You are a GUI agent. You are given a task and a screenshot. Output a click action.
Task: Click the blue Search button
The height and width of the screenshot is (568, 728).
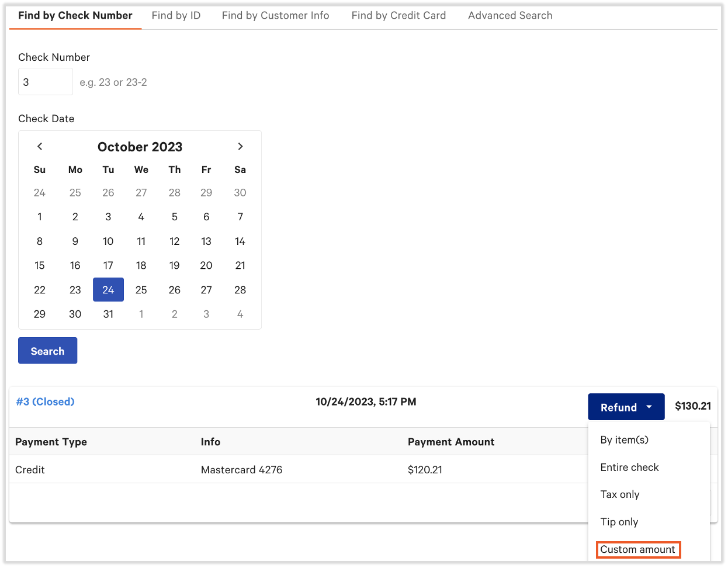tap(47, 351)
